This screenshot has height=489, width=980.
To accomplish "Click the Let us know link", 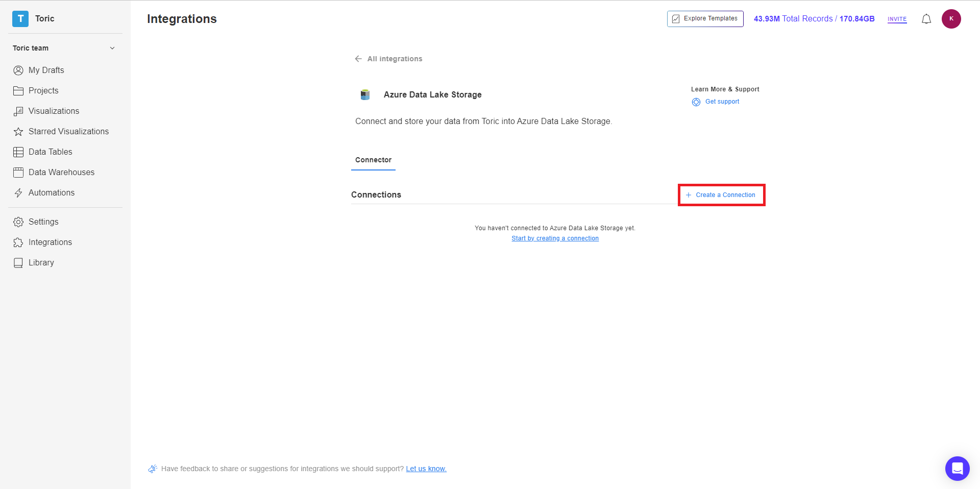I will (x=426, y=469).
